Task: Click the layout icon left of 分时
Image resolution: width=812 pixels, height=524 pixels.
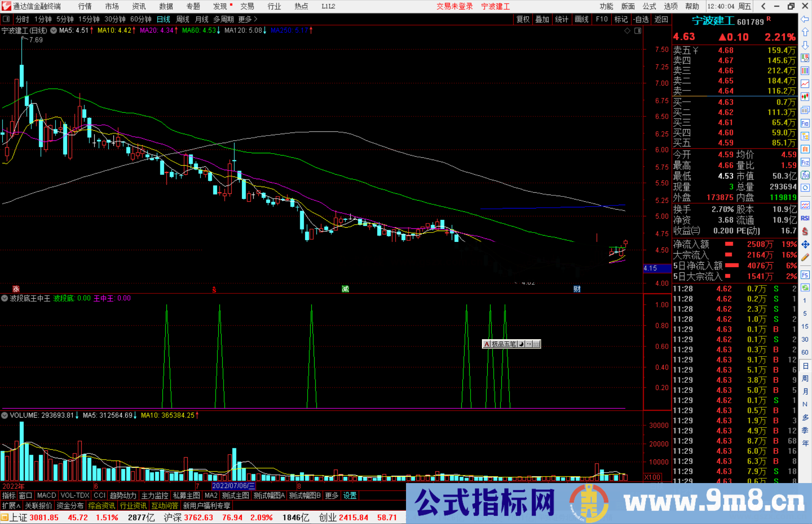Action: (6, 19)
